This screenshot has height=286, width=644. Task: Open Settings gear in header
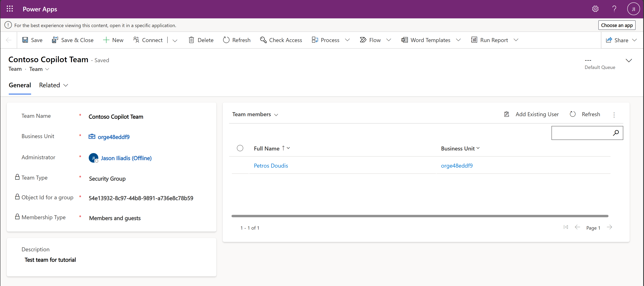[595, 9]
